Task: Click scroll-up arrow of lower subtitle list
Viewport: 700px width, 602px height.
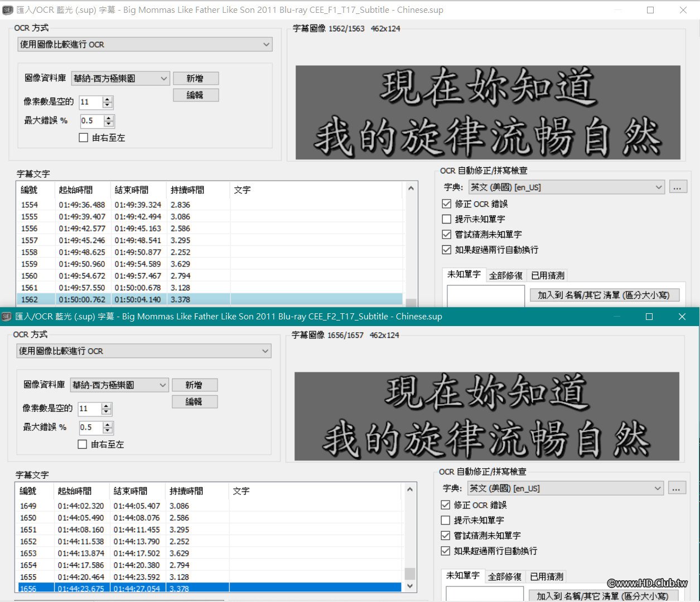Action: coord(410,489)
